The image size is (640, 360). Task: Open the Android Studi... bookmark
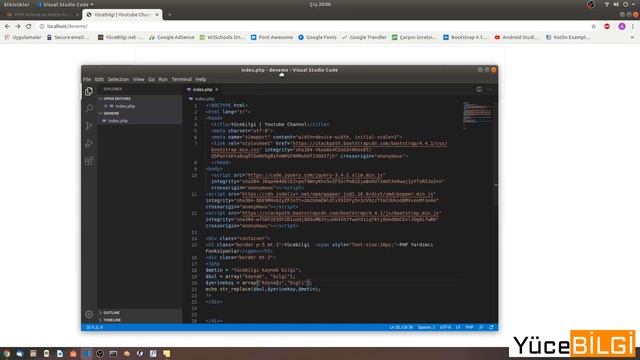click(516, 37)
